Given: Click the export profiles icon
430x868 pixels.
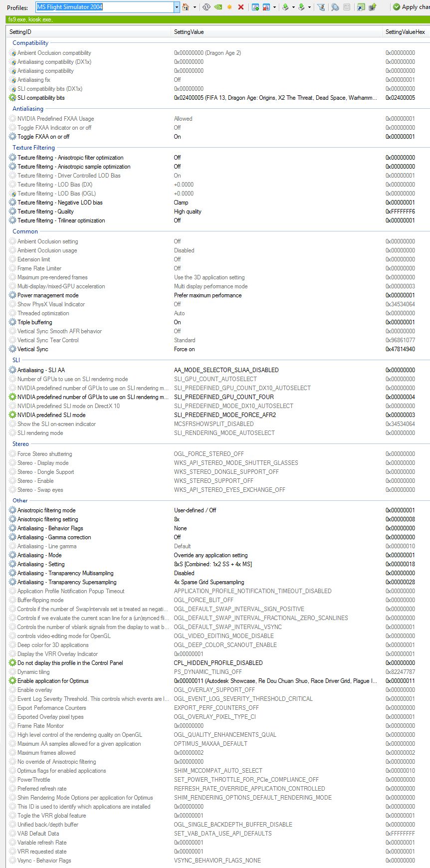Looking at the screenshot, I should click(285, 7).
